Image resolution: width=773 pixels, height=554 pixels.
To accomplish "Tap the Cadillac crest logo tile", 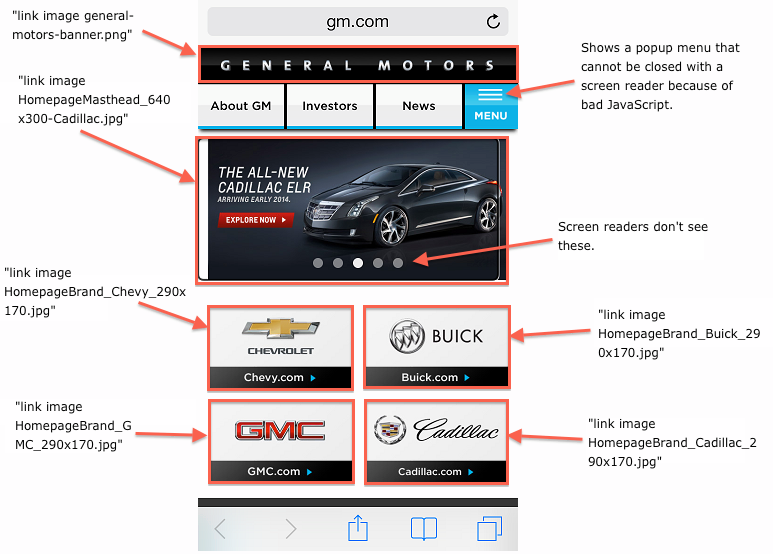I will point(437,431).
